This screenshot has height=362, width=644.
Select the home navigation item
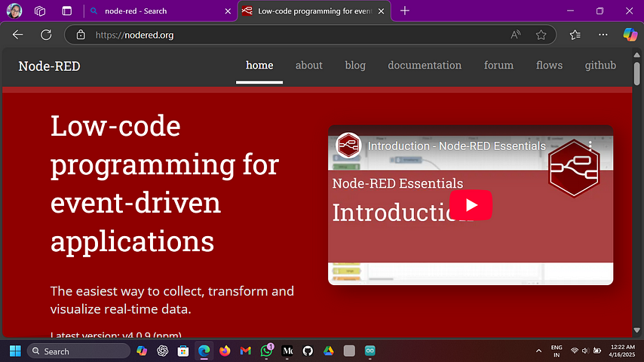[259, 66]
